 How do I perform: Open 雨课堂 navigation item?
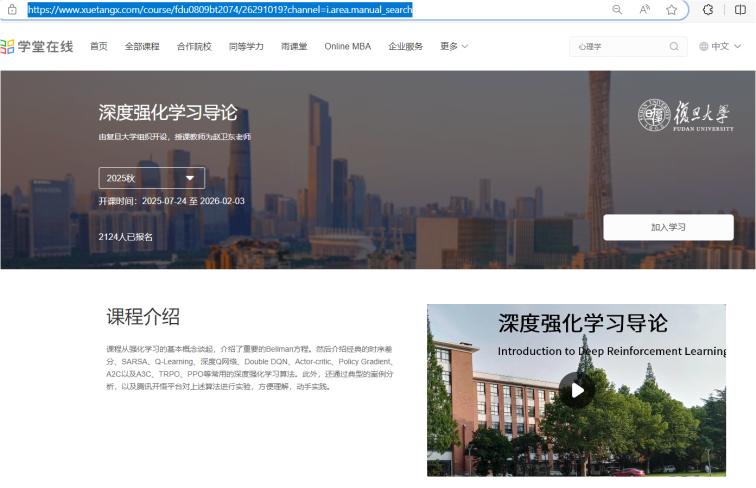(x=294, y=46)
